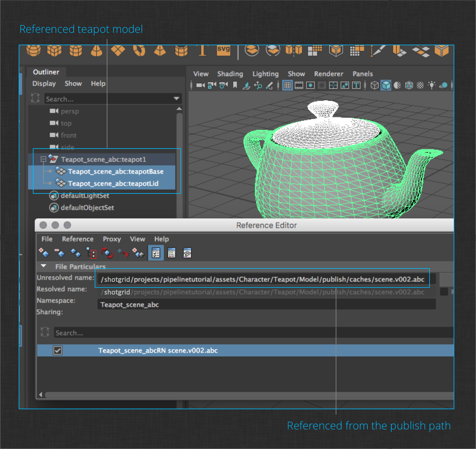
Task: Create a polygon pyramid from the shelf
Action: pos(160,50)
